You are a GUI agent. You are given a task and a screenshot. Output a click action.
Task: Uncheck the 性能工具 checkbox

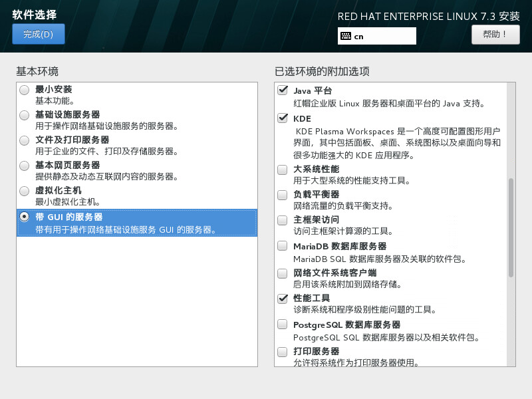pos(282,299)
